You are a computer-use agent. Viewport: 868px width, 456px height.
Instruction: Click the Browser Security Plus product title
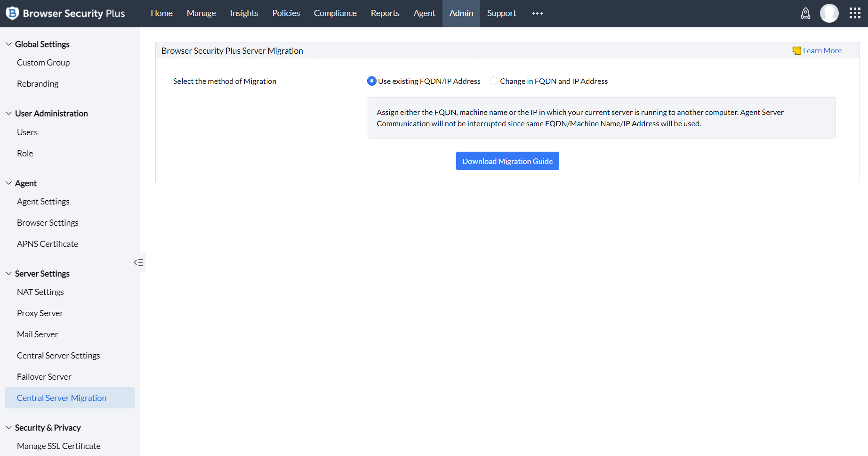(x=74, y=13)
